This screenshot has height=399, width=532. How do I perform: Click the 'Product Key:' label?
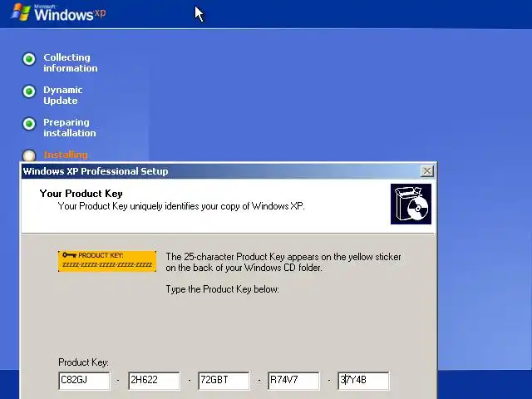[x=83, y=362]
